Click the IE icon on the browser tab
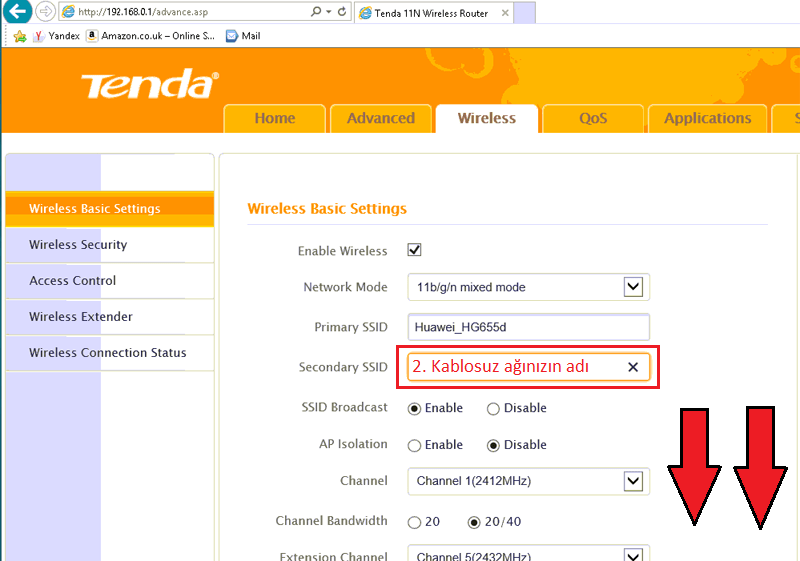 (365, 13)
